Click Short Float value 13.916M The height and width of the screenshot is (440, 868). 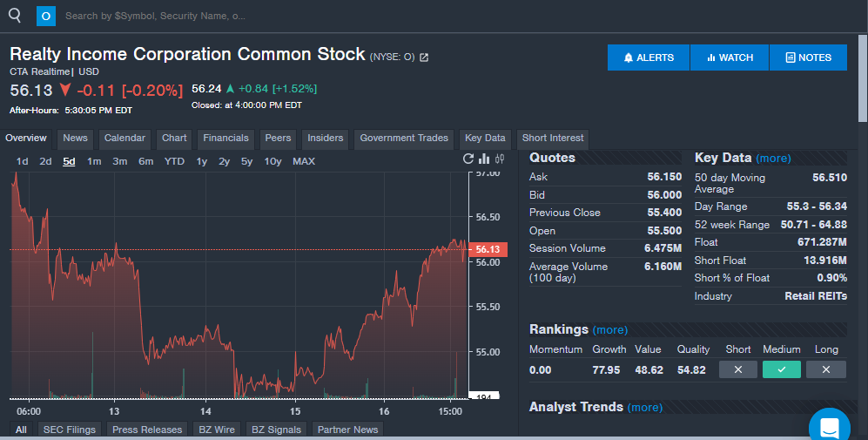click(x=824, y=261)
